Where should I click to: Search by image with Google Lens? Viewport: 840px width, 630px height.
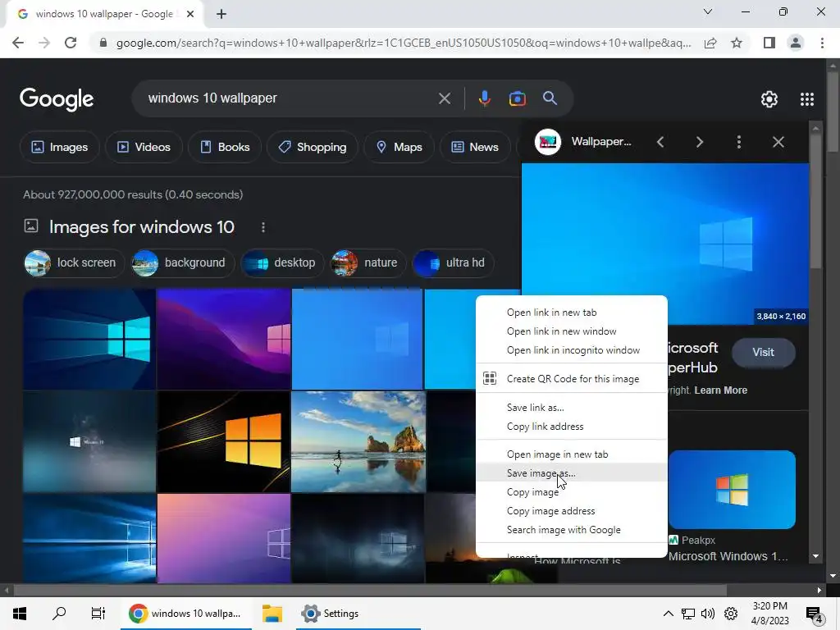[x=517, y=98]
